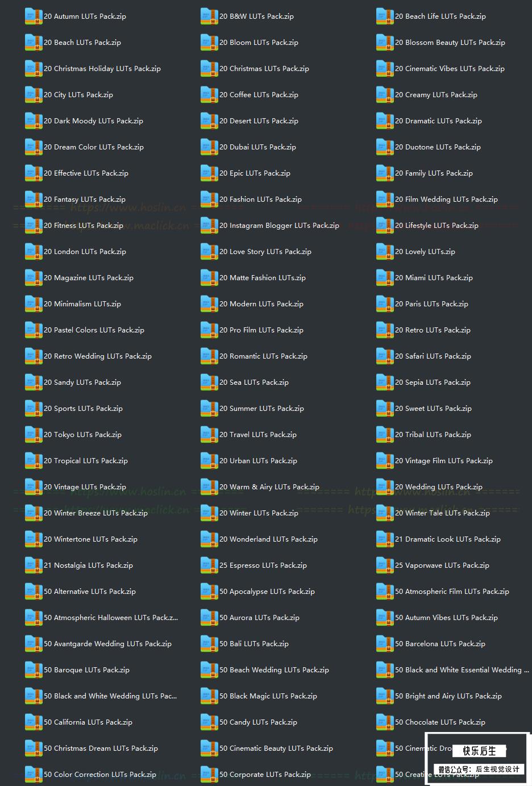The width and height of the screenshot is (532, 786).
Task: Select the label 20 Fashion LUTs Pack.zip
Action: pyautogui.click(x=260, y=199)
